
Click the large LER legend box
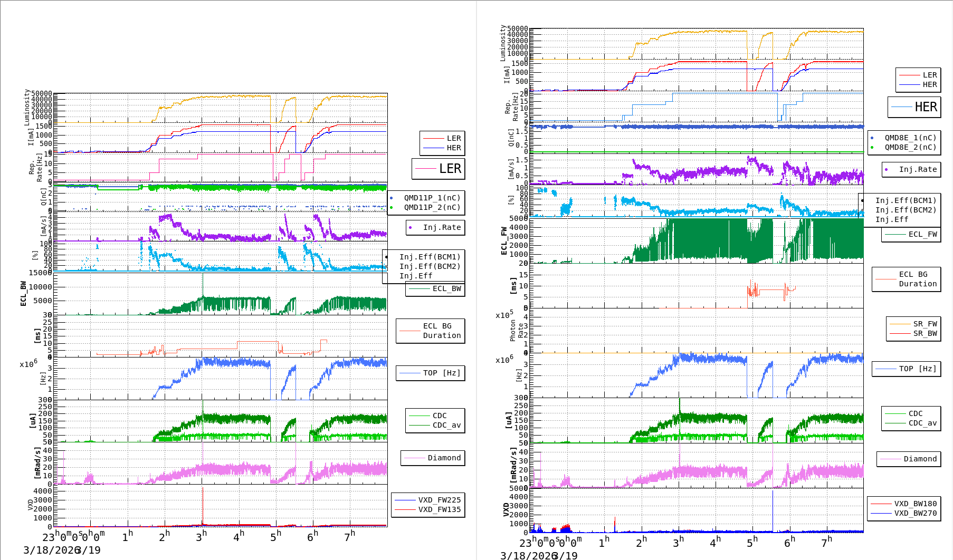(x=439, y=169)
